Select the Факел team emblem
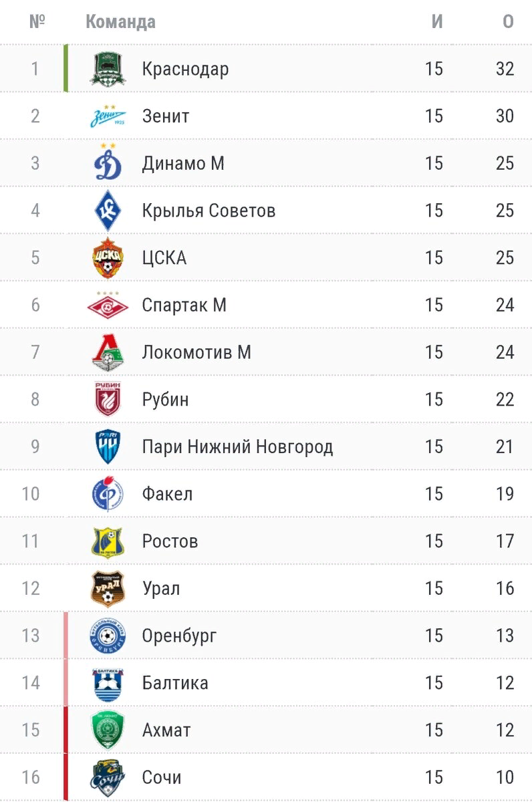Screen dimensions: 532x802 click(108, 494)
